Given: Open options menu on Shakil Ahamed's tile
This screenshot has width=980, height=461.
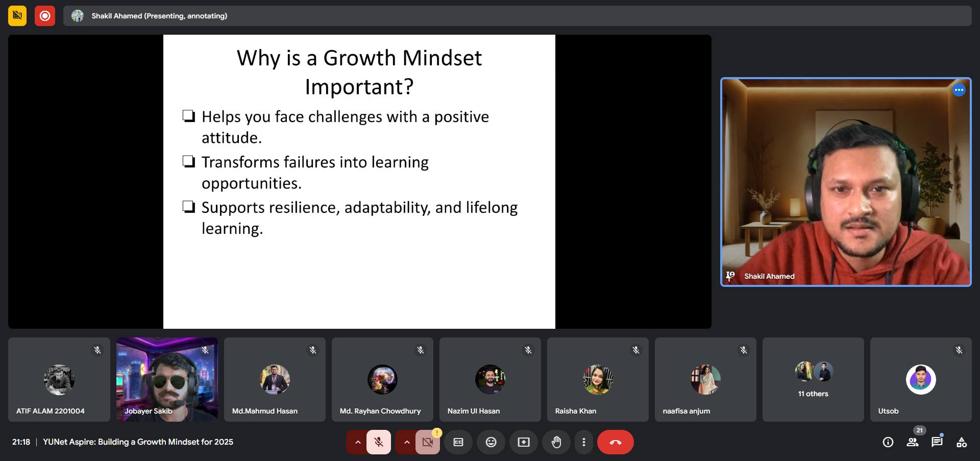Looking at the screenshot, I should [x=959, y=90].
